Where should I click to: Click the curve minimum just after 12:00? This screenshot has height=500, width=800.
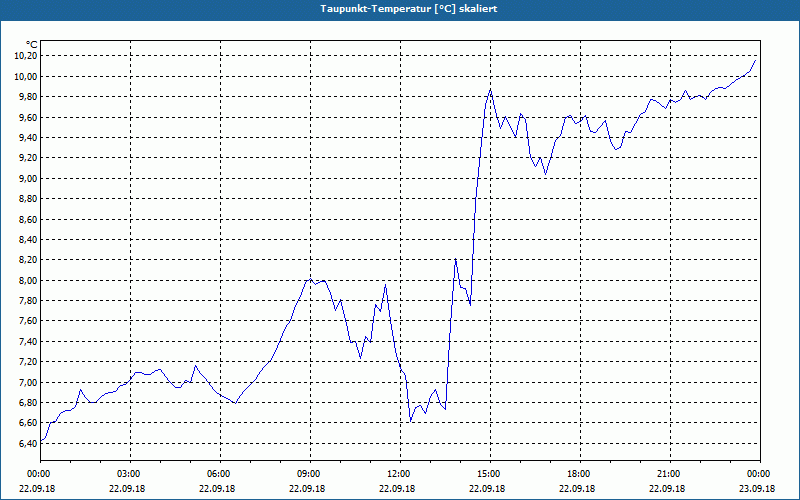tap(411, 421)
